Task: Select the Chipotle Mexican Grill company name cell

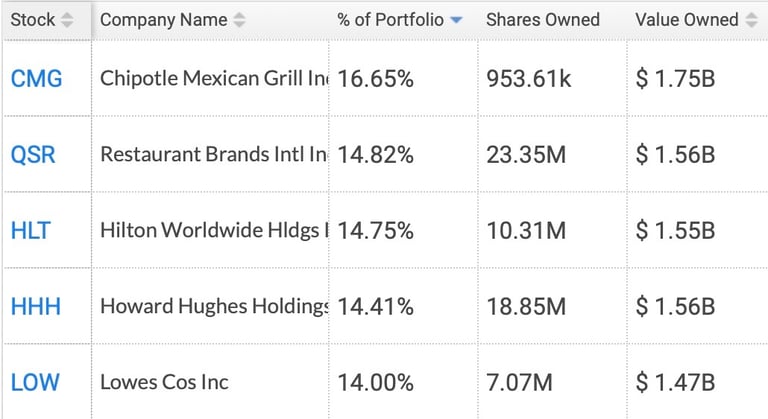Action: [x=213, y=79]
